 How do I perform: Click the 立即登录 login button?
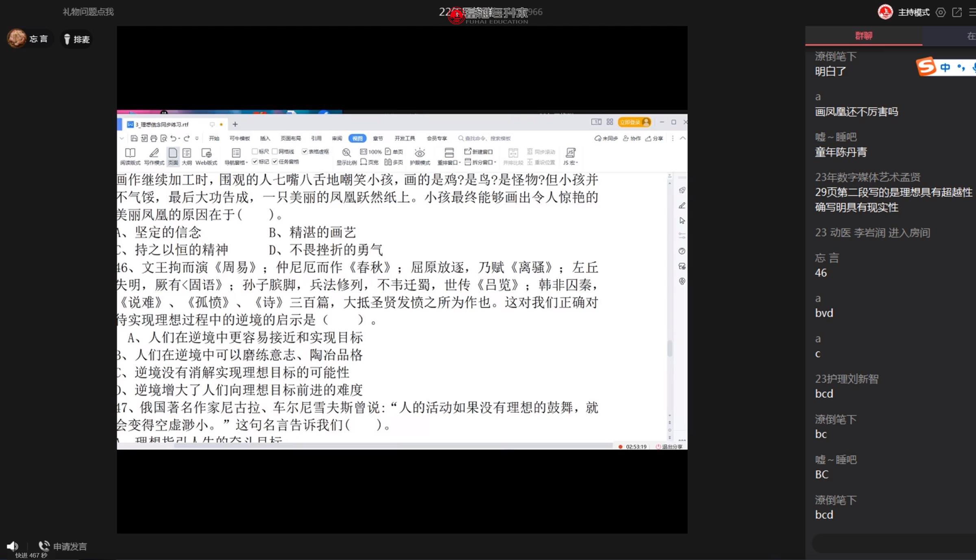(634, 122)
